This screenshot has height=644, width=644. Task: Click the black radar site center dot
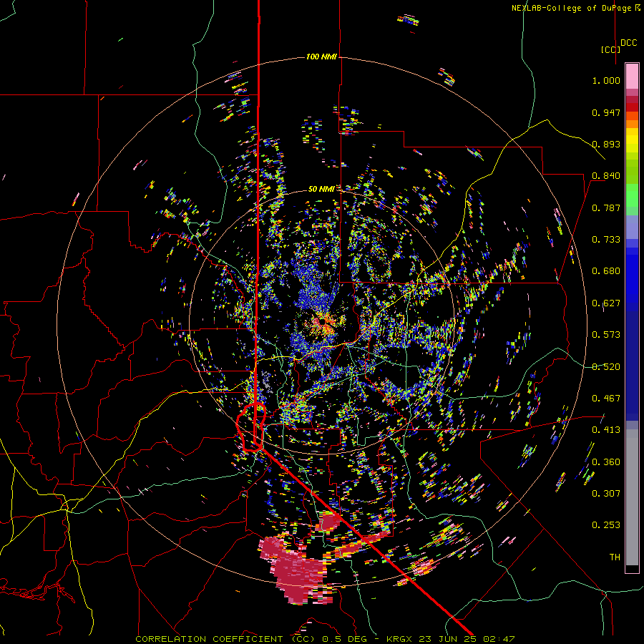(323, 321)
